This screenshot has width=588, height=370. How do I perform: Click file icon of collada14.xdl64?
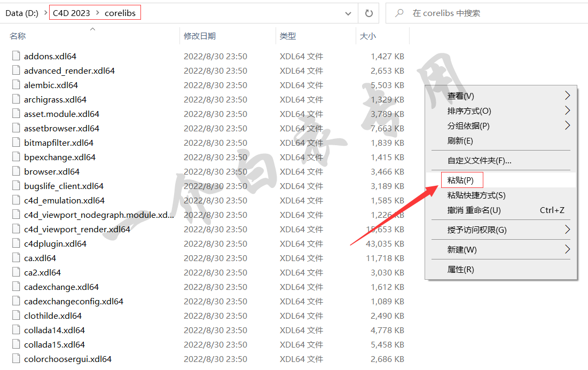(x=15, y=330)
